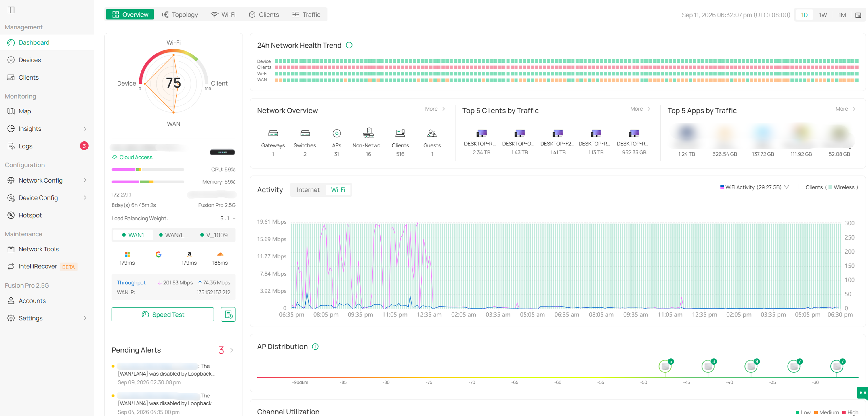Collapse the sidebar panel icon
The height and width of the screenshot is (416, 868).
coord(11,10)
